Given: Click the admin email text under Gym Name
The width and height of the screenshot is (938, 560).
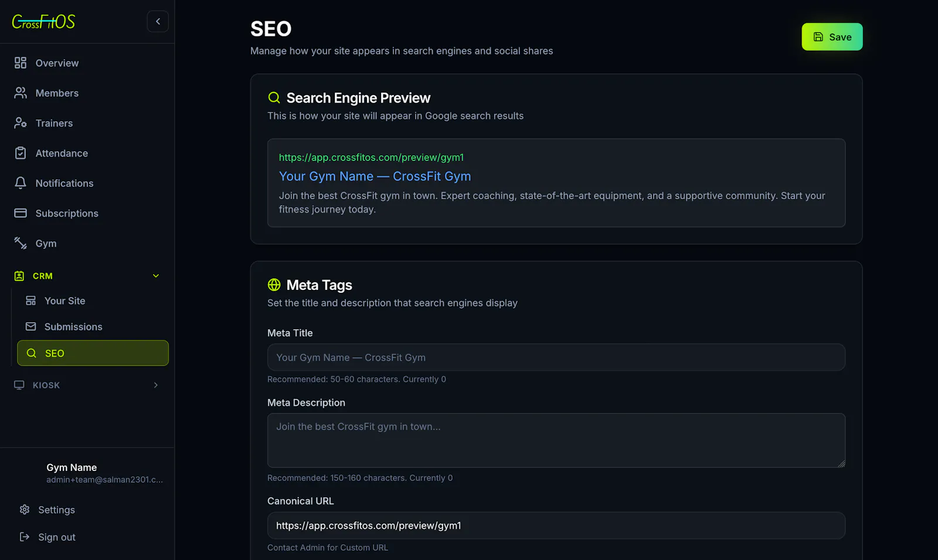Looking at the screenshot, I should 105,479.
